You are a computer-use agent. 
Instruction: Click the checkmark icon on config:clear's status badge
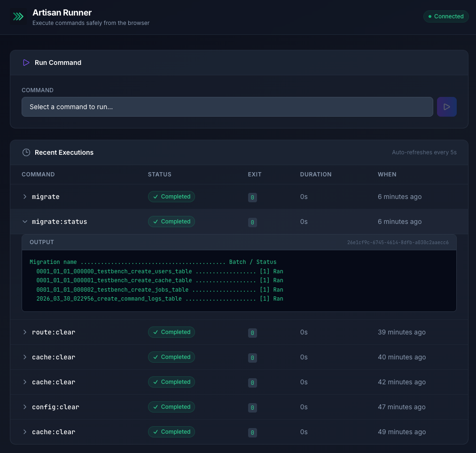tap(156, 407)
